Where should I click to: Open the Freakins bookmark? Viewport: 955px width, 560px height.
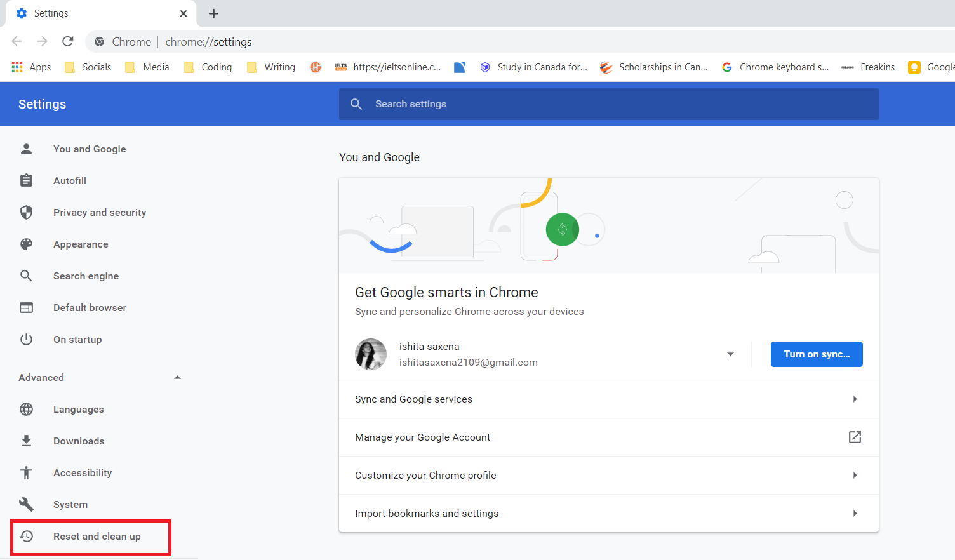click(868, 67)
